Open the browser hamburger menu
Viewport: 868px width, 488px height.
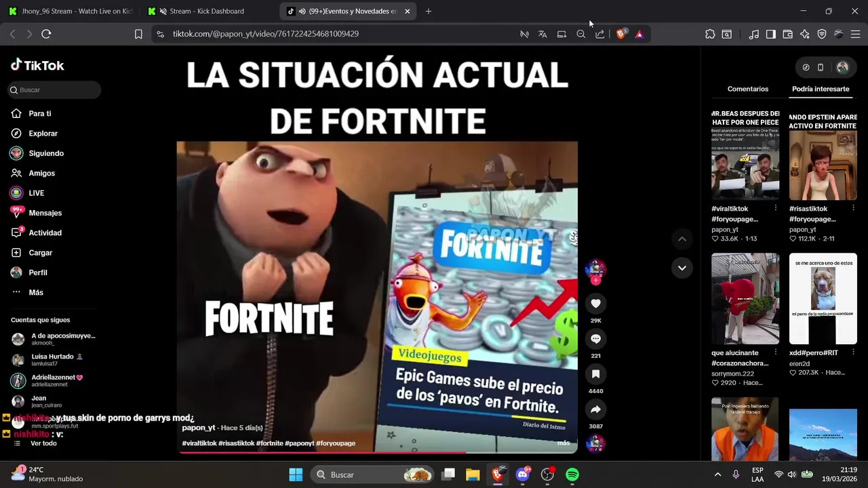coord(855,34)
